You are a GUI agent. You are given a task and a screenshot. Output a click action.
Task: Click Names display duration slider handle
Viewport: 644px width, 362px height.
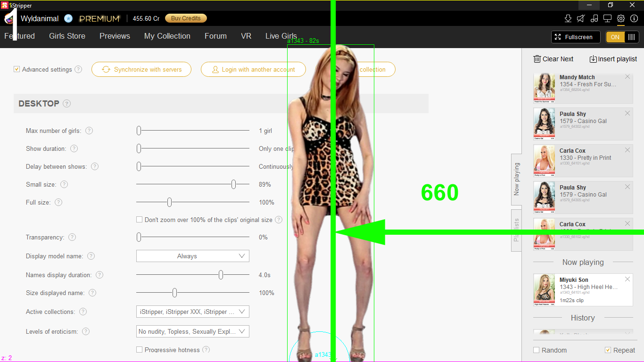(x=221, y=275)
